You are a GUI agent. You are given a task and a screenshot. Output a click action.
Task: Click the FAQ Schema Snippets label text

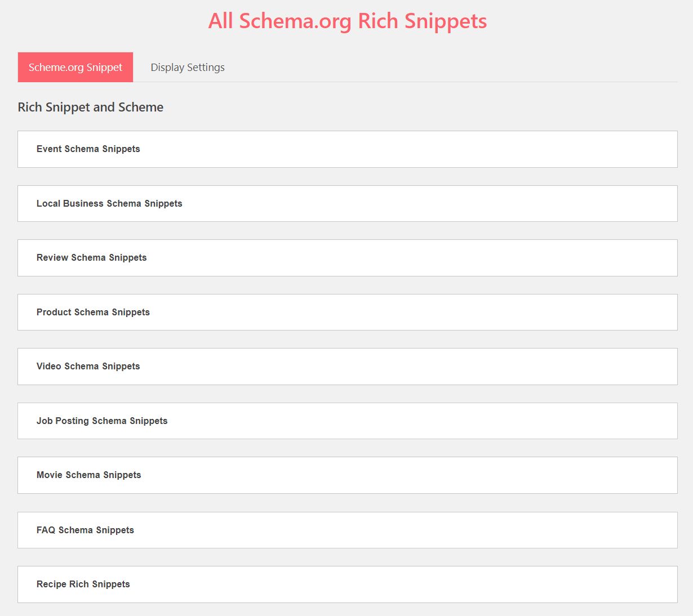86,530
